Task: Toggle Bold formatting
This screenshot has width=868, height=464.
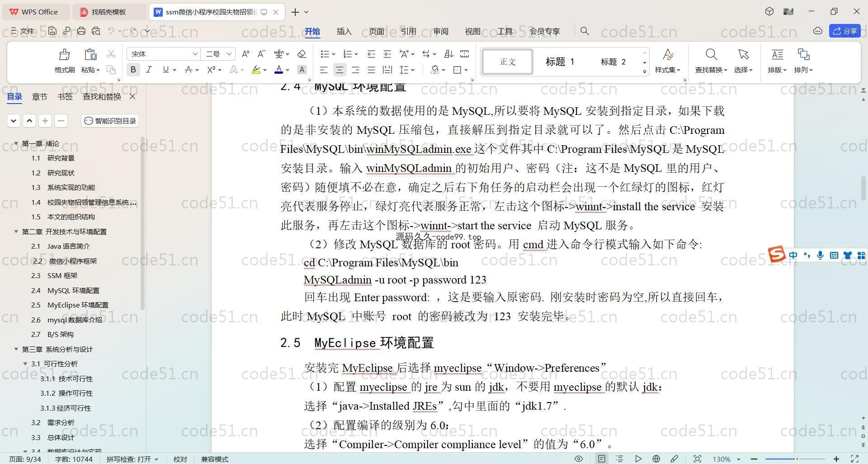Action: [133, 70]
